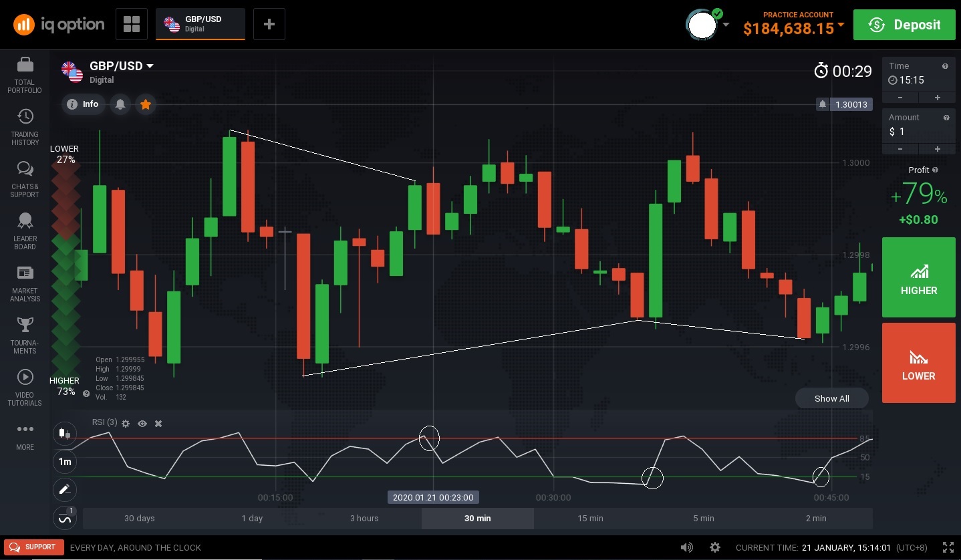Viewport: 961px width, 560px height.
Task: Open Amount help question icon
Action: click(x=946, y=118)
